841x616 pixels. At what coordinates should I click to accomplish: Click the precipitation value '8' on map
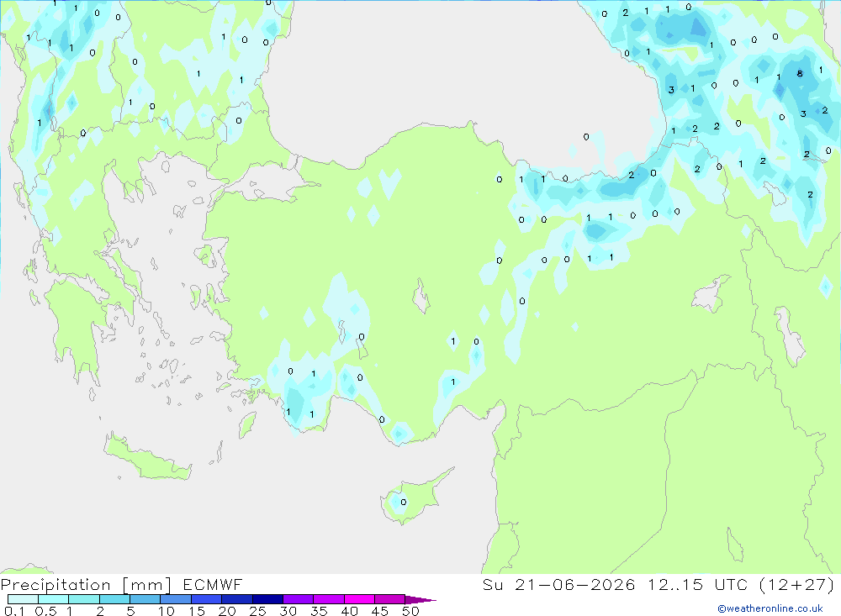pos(800,73)
